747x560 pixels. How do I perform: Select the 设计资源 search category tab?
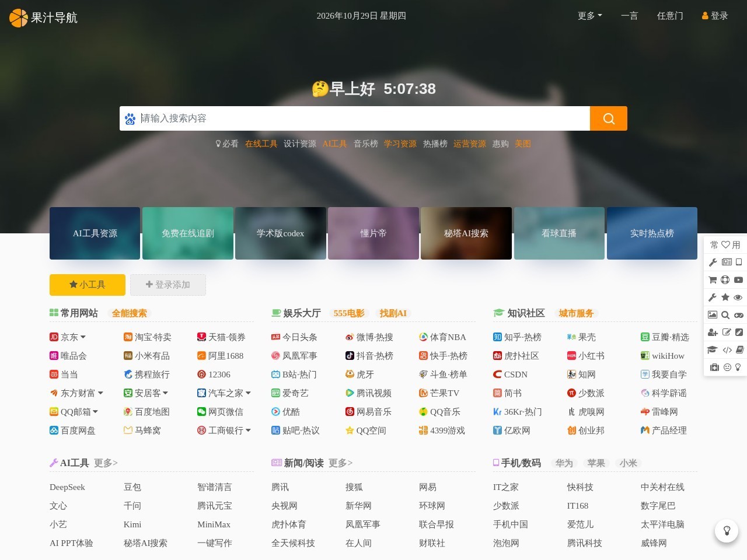coord(300,143)
